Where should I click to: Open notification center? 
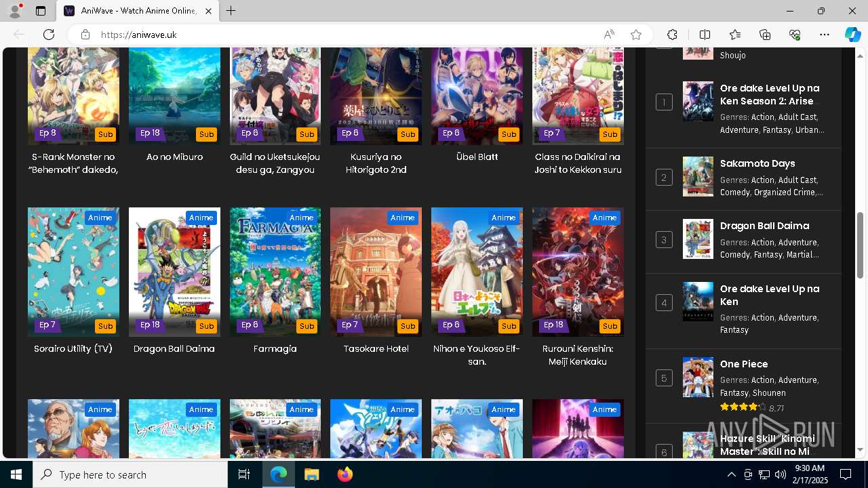click(x=846, y=474)
